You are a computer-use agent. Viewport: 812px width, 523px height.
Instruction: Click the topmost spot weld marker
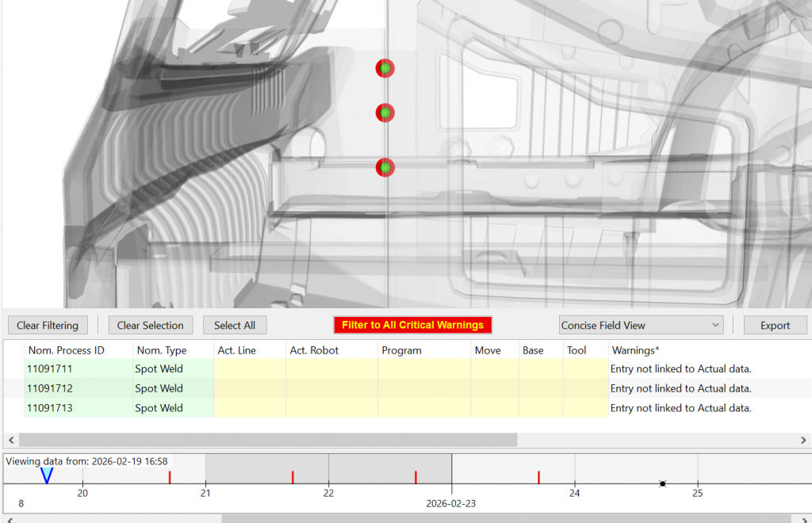[x=385, y=69]
